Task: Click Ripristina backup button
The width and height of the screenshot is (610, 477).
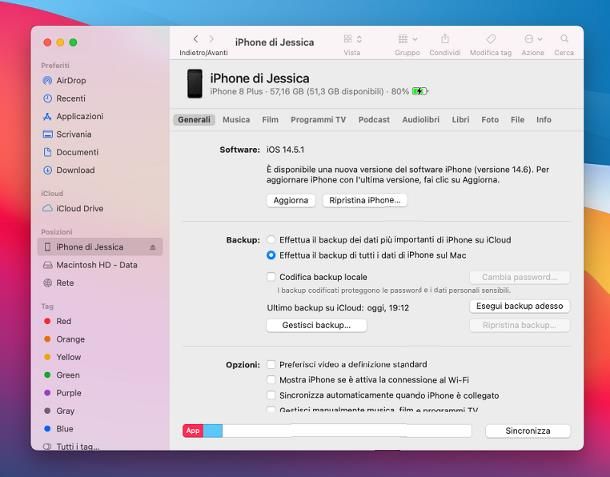Action: coord(519,325)
